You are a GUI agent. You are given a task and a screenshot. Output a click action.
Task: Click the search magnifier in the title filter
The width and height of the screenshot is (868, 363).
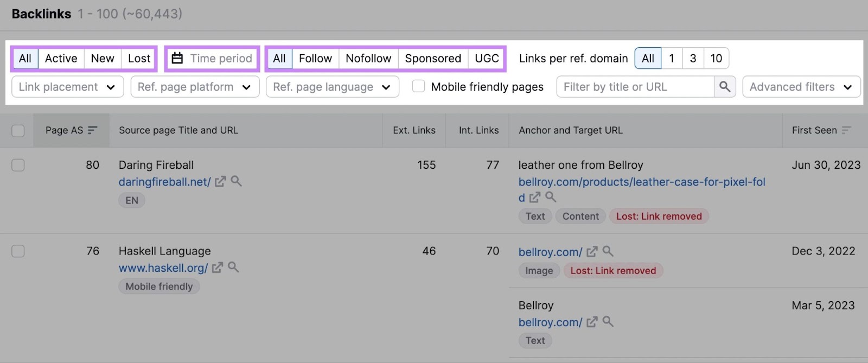pos(725,87)
